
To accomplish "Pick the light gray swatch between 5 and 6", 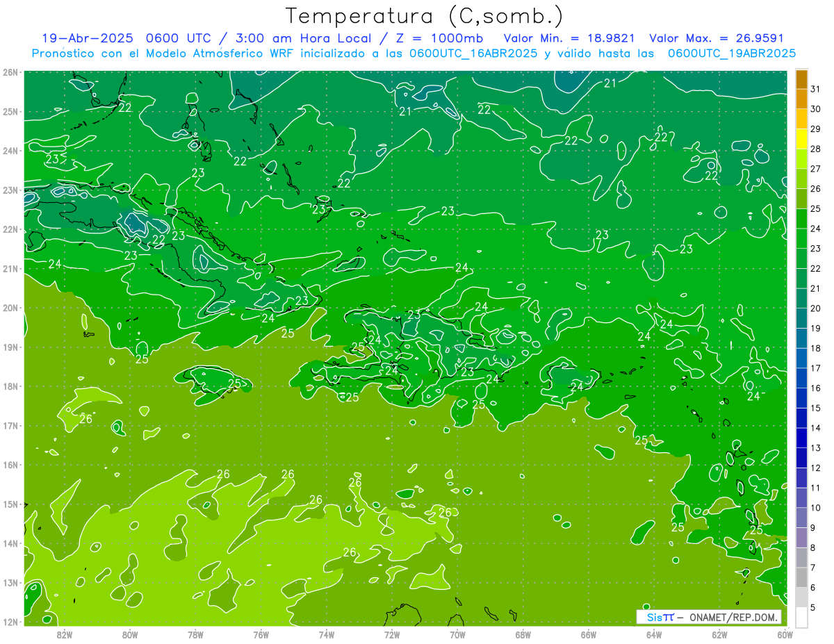I will [x=802, y=597].
